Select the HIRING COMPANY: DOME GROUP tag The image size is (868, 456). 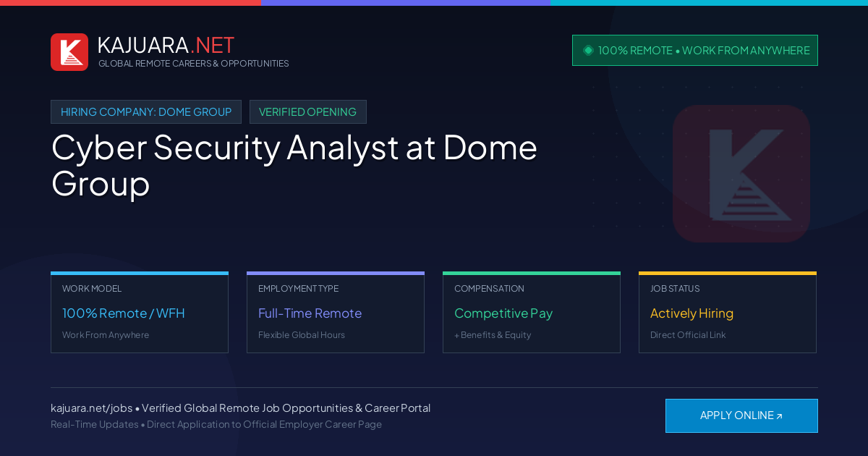click(146, 112)
